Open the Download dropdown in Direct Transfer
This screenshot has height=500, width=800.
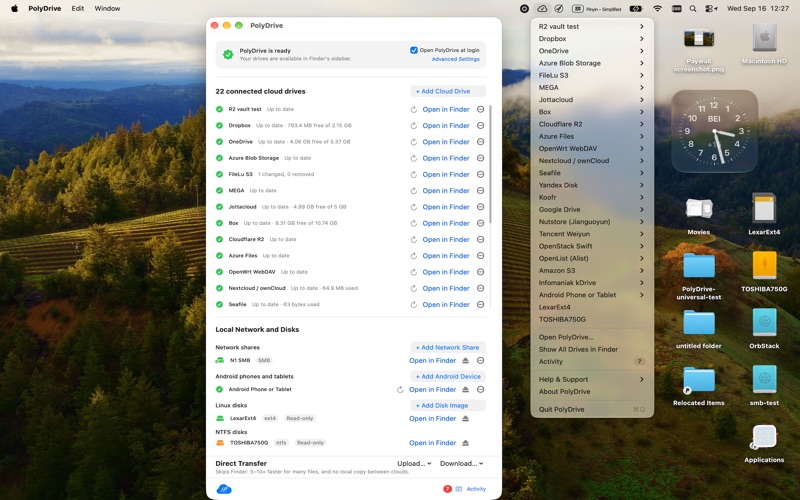462,463
